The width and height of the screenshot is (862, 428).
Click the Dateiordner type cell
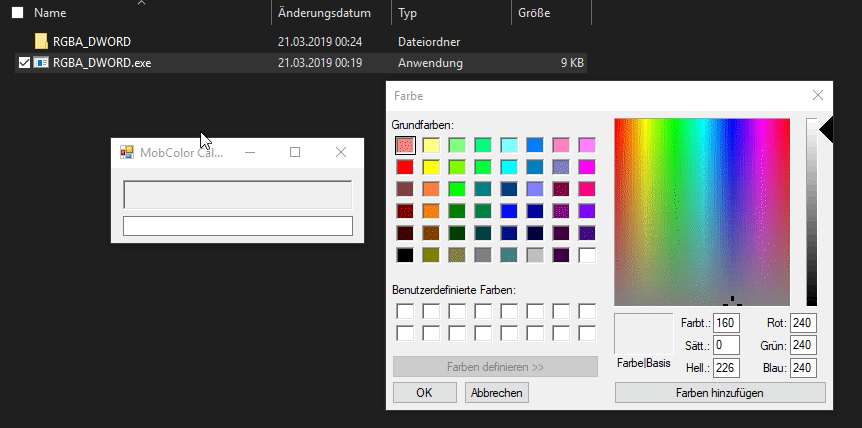[429, 42]
